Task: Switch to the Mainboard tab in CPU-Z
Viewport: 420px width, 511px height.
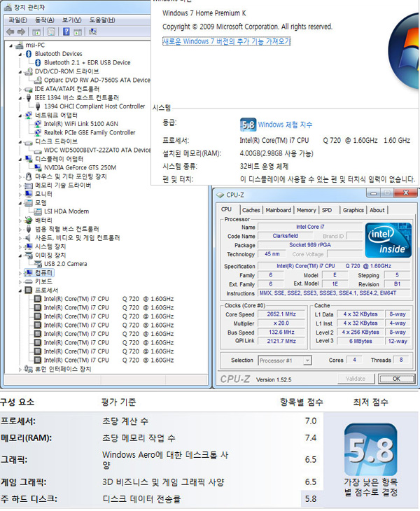Action: point(279,210)
